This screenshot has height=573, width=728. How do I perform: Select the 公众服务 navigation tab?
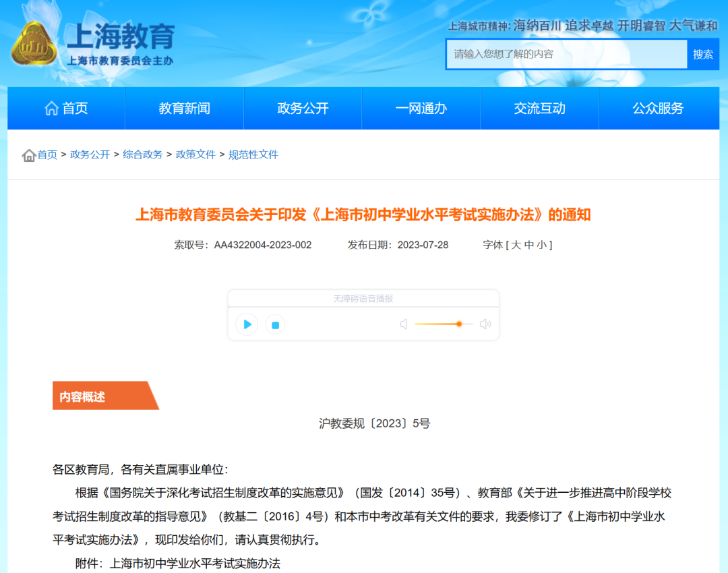tap(657, 108)
